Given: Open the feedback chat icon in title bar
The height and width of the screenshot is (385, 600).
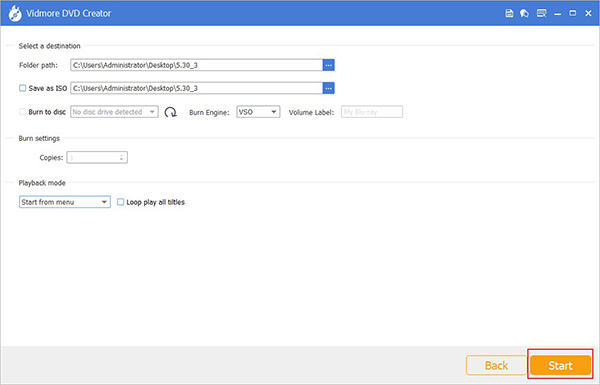Looking at the screenshot, I should 524,13.
